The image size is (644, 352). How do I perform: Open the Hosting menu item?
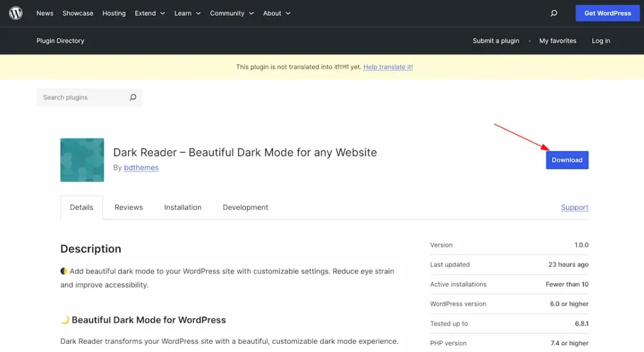coord(114,13)
